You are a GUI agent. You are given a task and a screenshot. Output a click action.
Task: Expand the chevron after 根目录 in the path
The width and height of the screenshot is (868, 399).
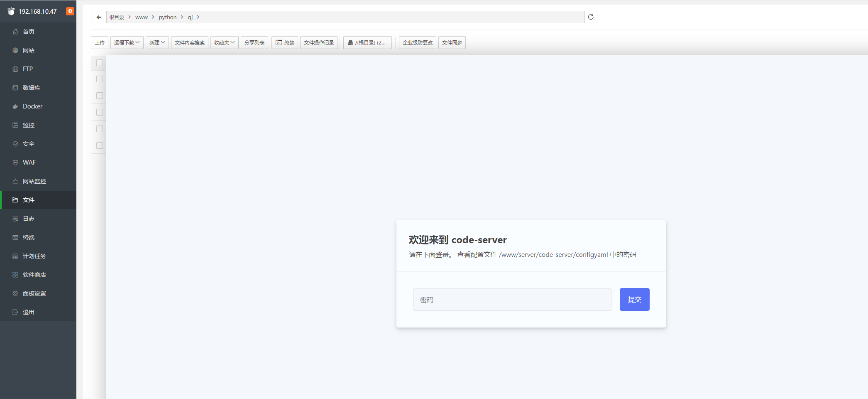pos(130,17)
